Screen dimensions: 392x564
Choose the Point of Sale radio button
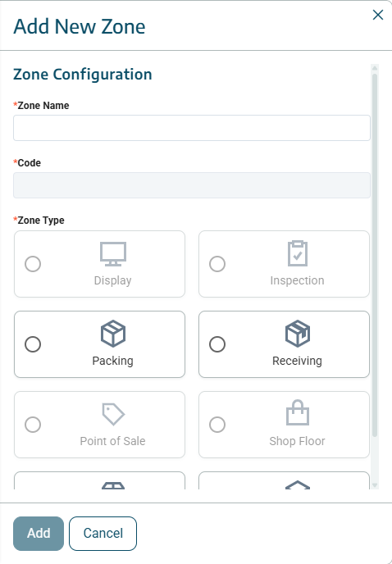pyautogui.click(x=33, y=425)
